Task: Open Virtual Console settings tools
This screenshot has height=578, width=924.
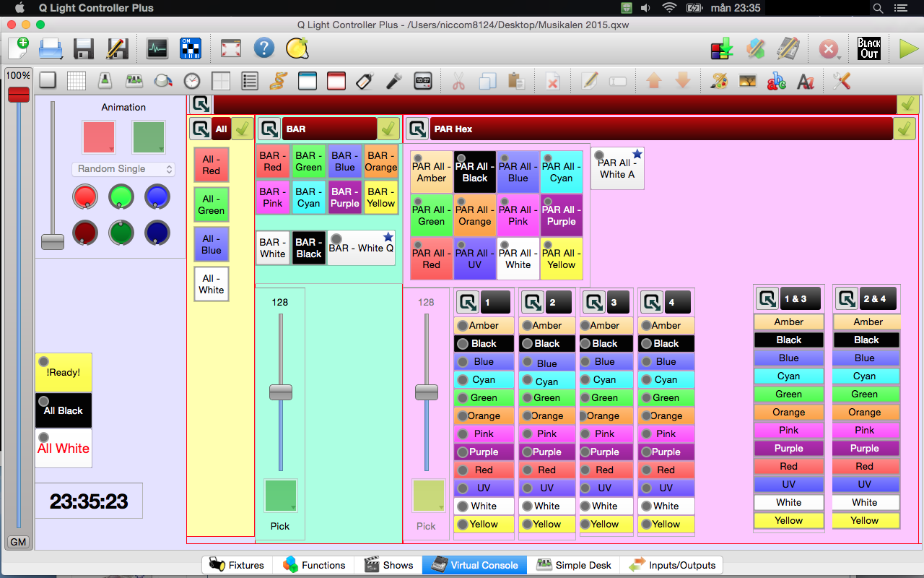Action: click(842, 80)
